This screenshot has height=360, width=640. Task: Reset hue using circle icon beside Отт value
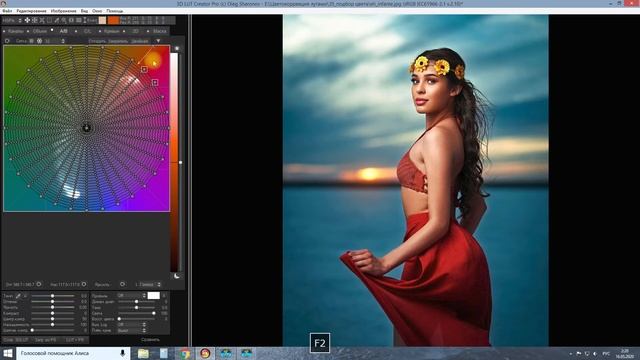[39, 284]
